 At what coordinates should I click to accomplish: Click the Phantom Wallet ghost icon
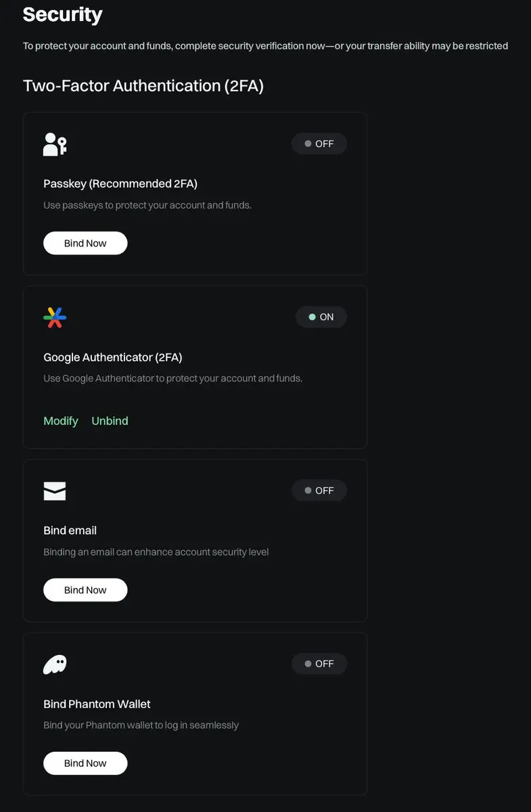(x=55, y=664)
